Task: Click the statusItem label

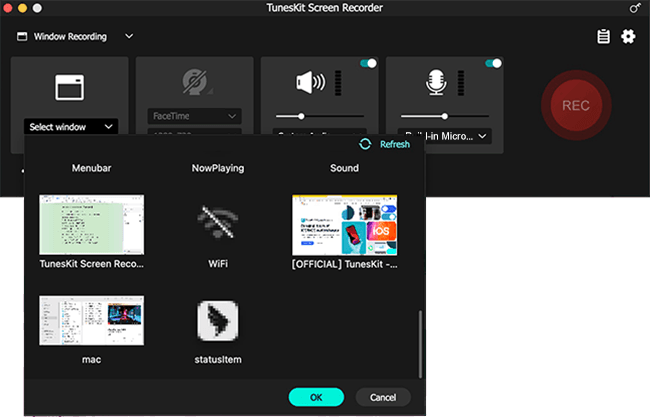Action: [x=218, y=360]
